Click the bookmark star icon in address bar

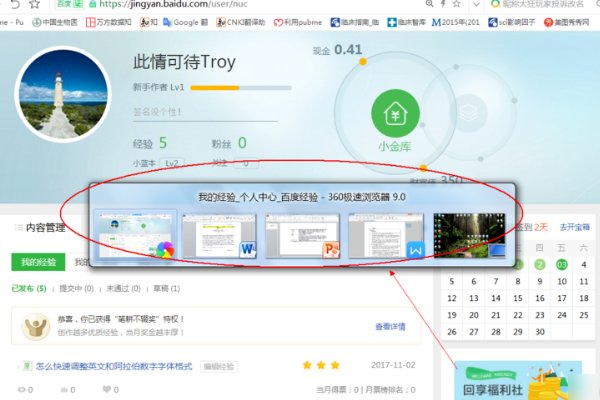pos(456,4)
